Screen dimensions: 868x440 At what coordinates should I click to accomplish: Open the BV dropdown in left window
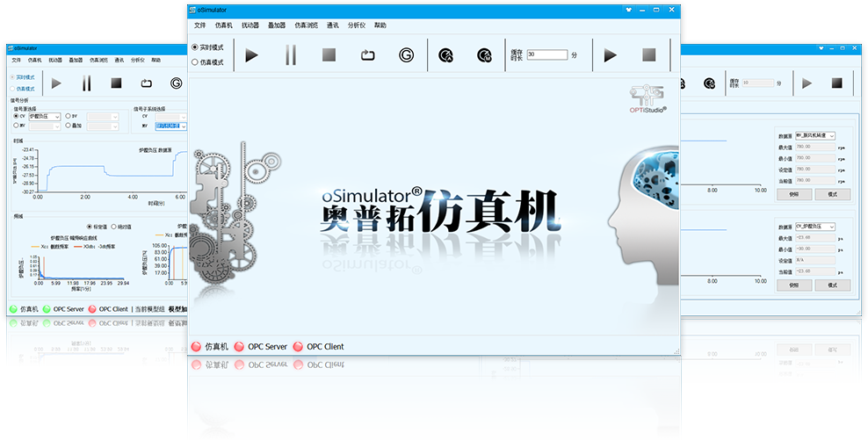103,117
